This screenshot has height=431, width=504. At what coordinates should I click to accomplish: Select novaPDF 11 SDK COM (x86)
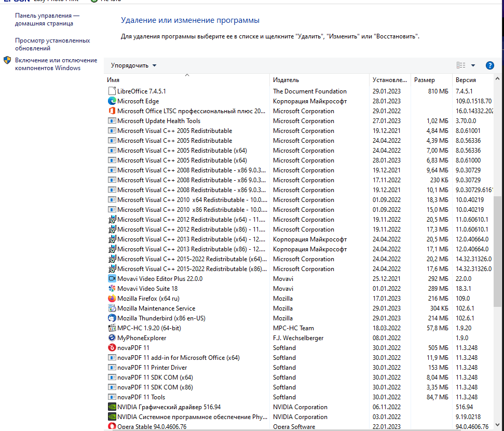click(299, 387)
